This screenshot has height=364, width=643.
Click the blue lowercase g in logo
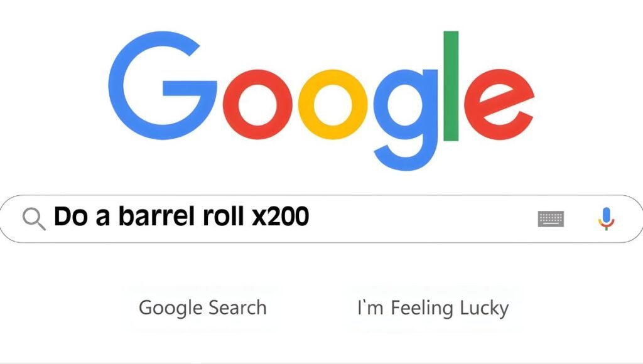click(406, 120)
